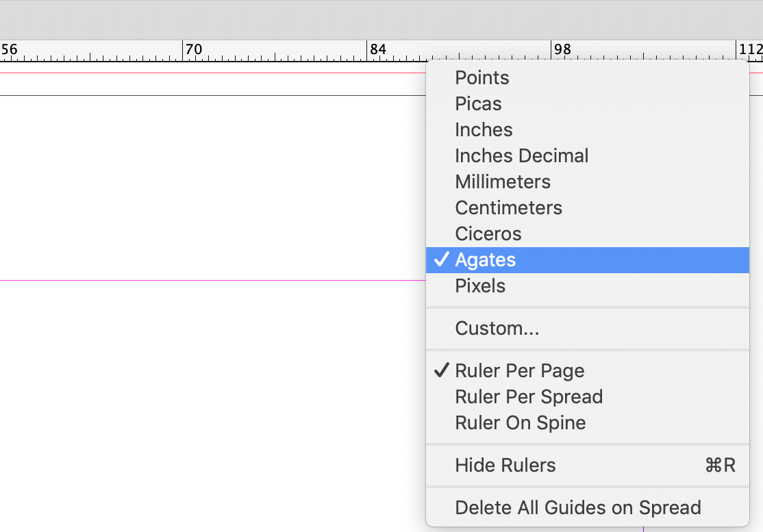This screenshot has height=532, width=763.
Task: Delete All Guides on Spread
Action: (578, 507)
